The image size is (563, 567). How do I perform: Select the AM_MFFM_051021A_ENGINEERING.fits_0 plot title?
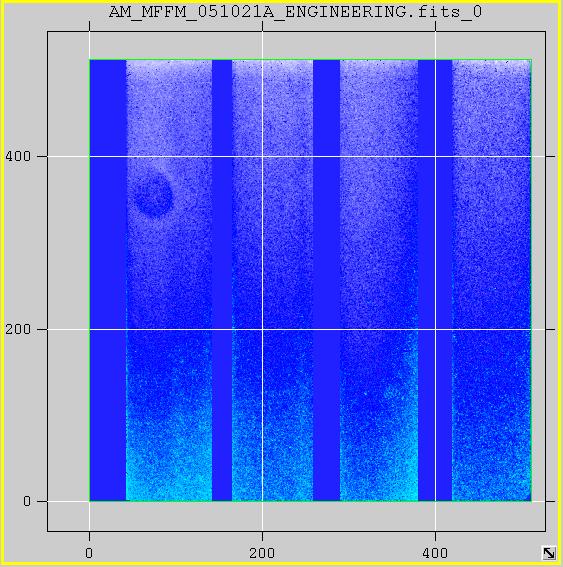coord(295,12)
